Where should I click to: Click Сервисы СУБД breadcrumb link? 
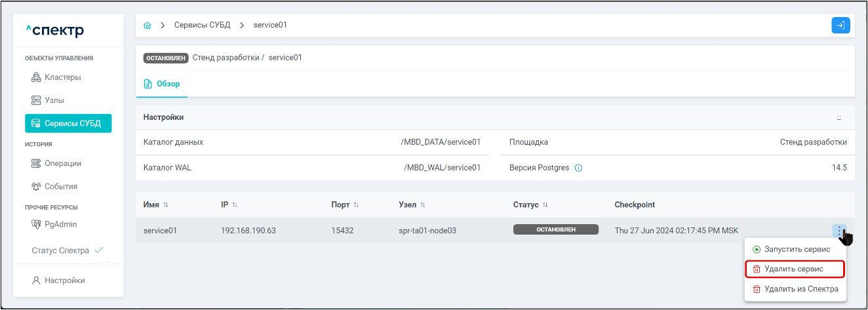(x=202, y=26)
